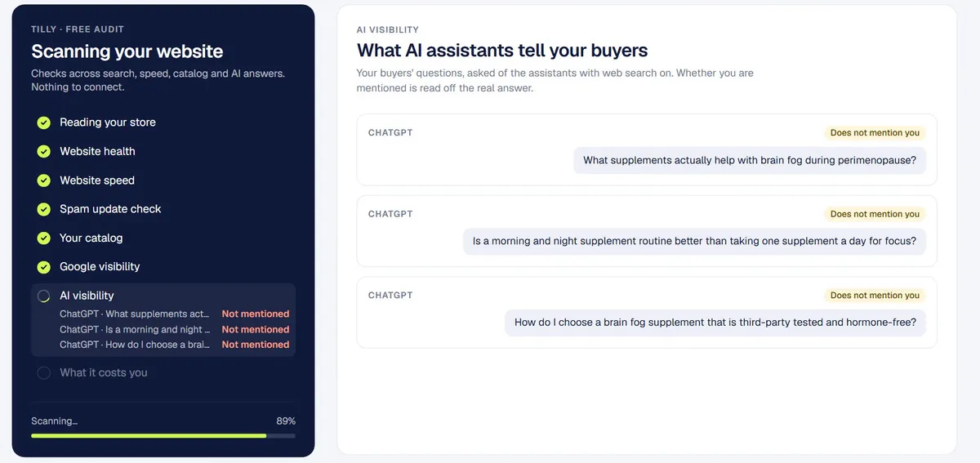Select the Website health step

click(x=163, y=151)
